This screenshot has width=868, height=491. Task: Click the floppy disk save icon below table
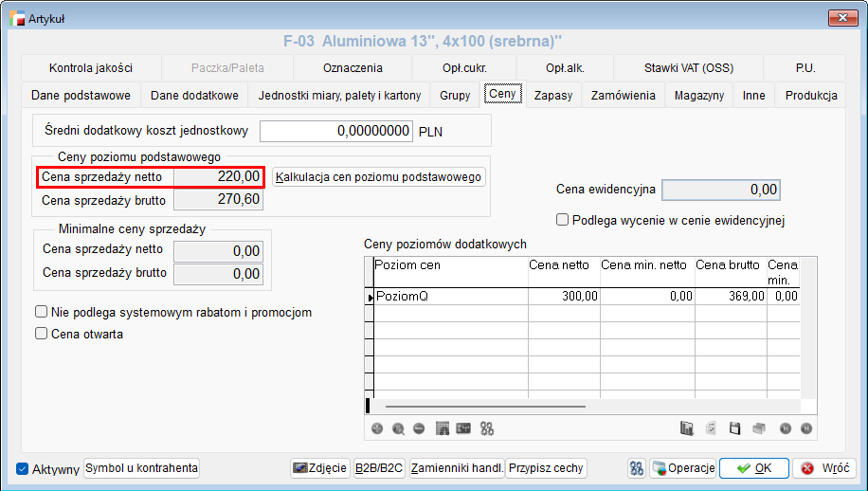tap(734, 428)
